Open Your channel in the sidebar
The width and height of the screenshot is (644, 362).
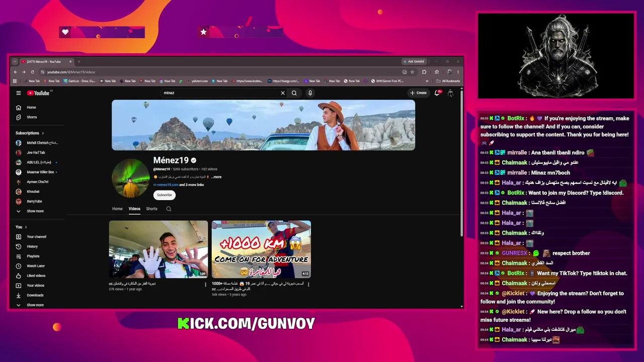click(38, 237)
